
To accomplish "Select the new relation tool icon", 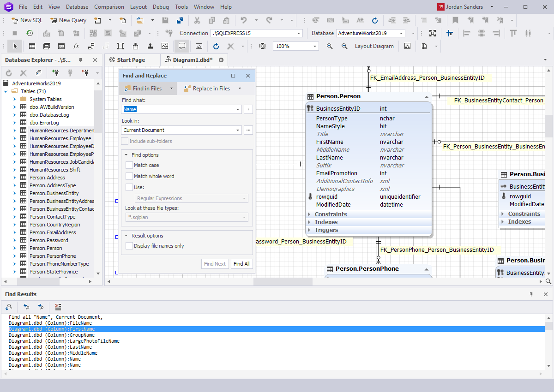I will pos(91,46).
